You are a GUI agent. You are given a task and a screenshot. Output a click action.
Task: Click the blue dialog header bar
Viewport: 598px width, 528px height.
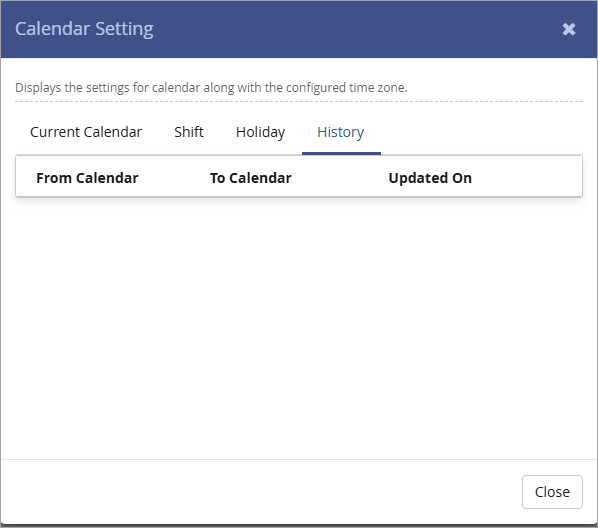[x=299, y=29]
